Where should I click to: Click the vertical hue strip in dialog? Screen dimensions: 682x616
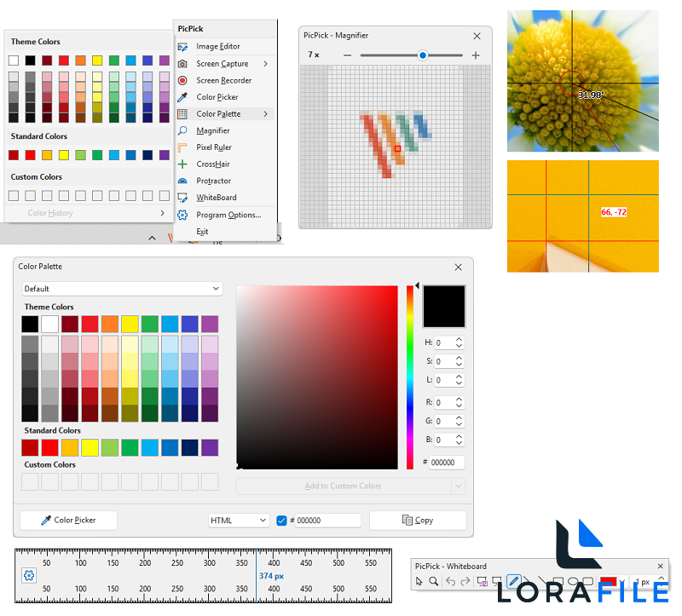[410, 377]
